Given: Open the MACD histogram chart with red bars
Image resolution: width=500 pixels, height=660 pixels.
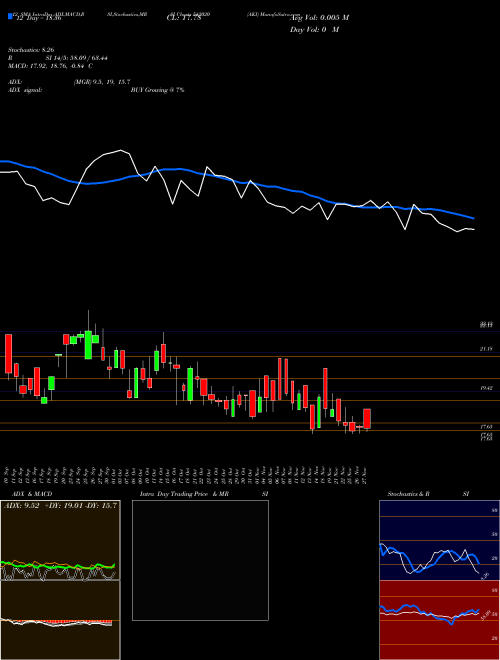Looking at the screenshot, I should pos(60,620).
